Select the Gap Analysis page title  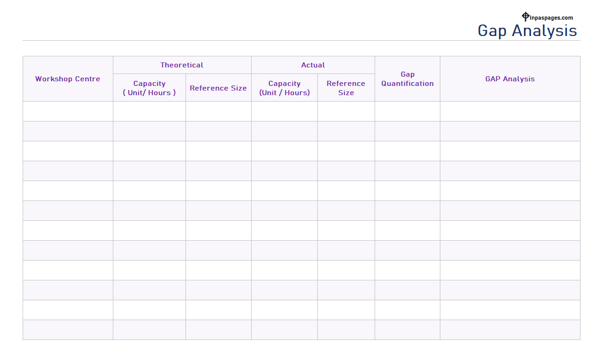click(x=527, y=31)
